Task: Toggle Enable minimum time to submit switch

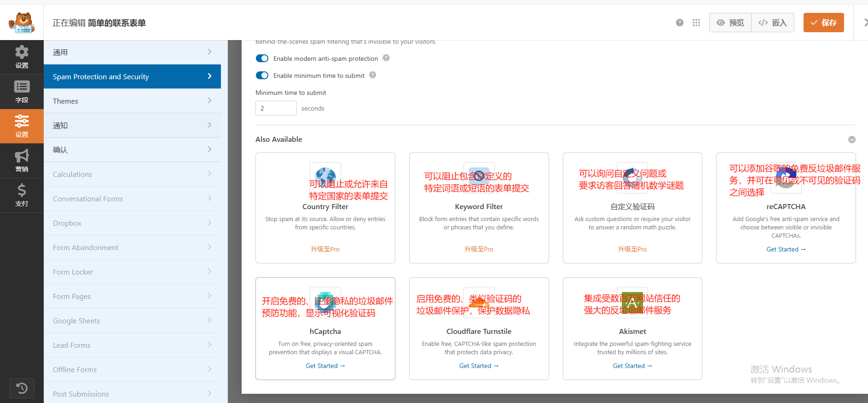Action: pos(262,76)
